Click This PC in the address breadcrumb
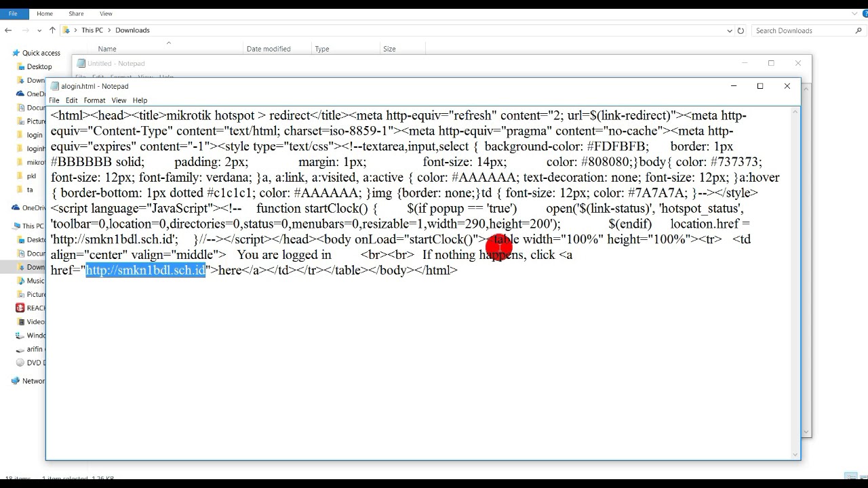Viewport: 868px width, 488px height. coord(92,30)
